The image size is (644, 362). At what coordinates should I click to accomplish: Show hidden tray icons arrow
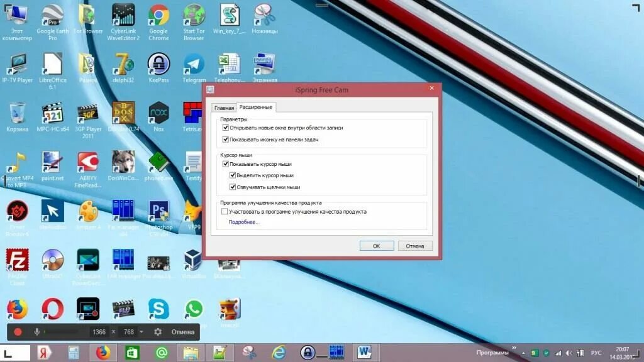tap(523, 353)
